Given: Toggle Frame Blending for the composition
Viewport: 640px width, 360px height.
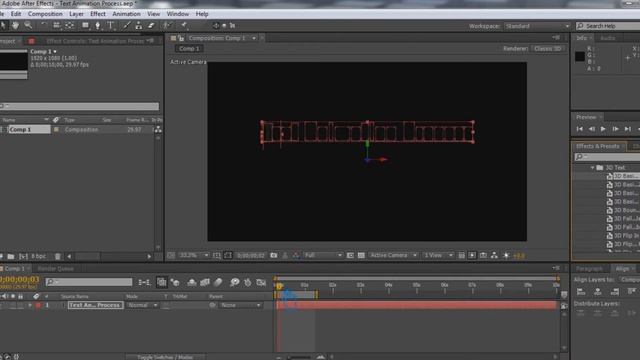Looking at the screenshot, I should pos(205,282).
